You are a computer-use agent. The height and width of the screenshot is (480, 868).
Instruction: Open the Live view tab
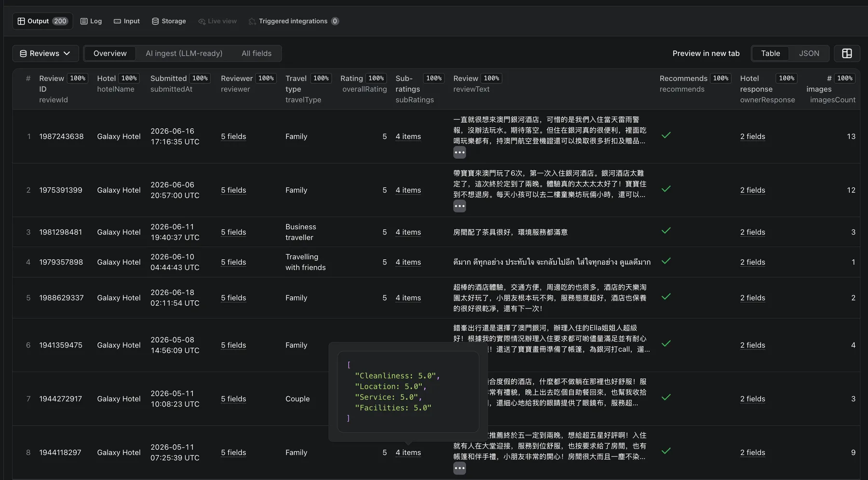pos(217,21)
